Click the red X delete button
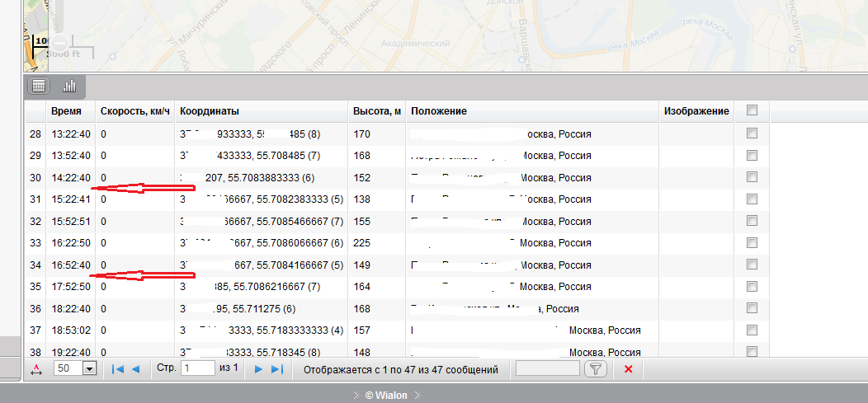Image resolution: width=868 pixels, height=403 pixels. coord(628,369)
